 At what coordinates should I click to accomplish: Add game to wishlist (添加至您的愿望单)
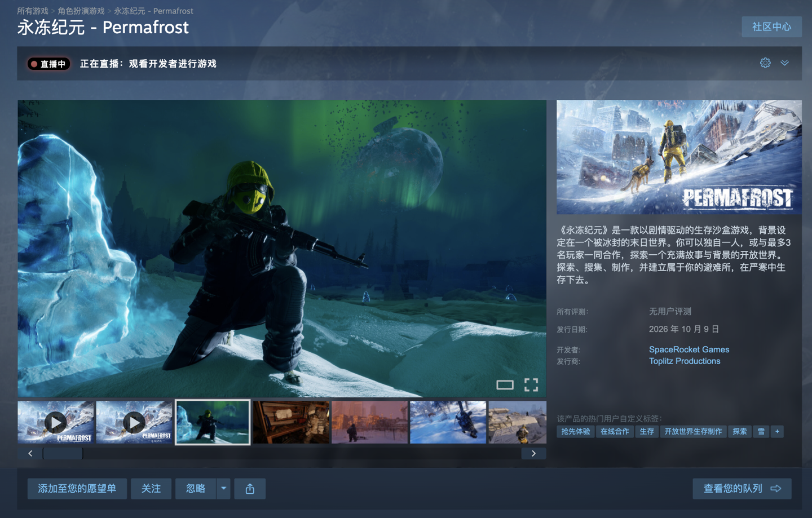click(x=77, y=489)
